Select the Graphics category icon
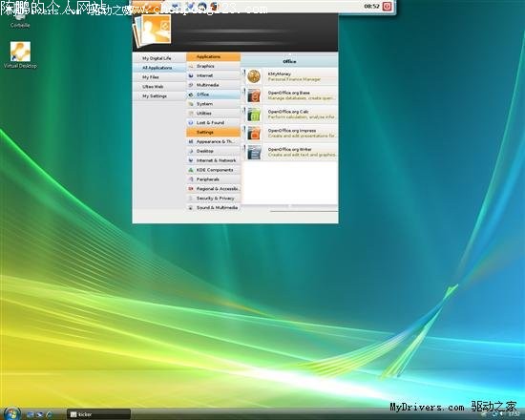The width and height of the screenshot is (525, 420). 191,66
